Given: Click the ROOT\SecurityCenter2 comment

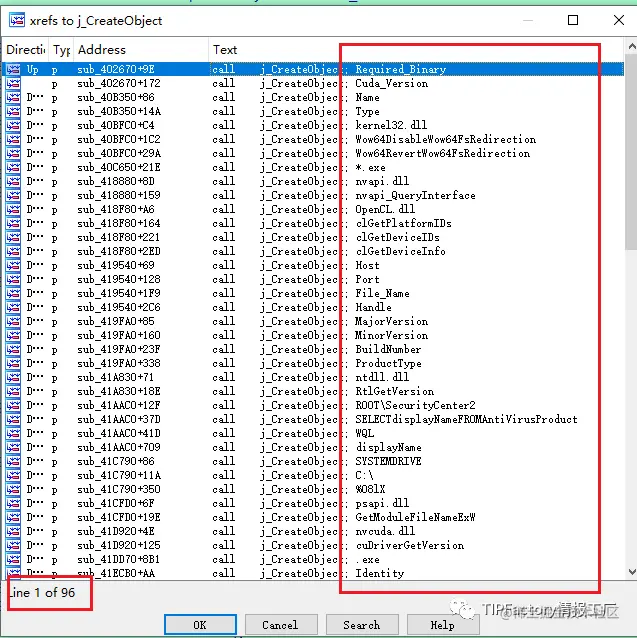Looking at the screenshot, I should pyautogui.click(x=415, y=405).
